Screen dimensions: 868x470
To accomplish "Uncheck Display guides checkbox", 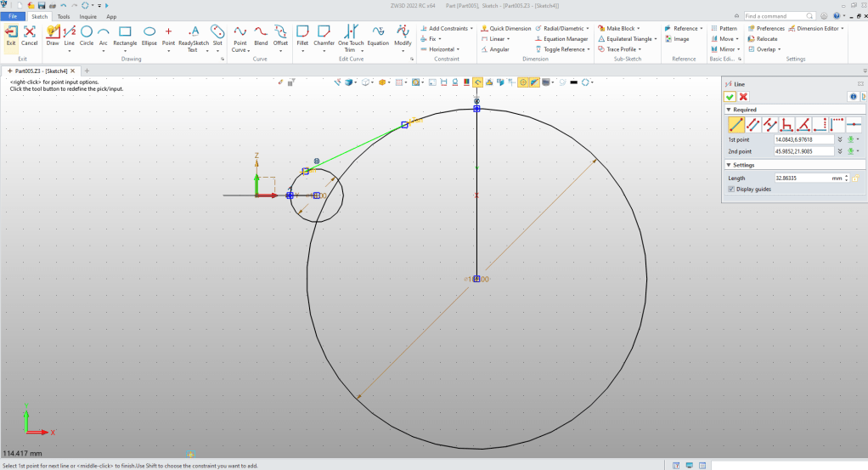I will [x=732, y=189].
